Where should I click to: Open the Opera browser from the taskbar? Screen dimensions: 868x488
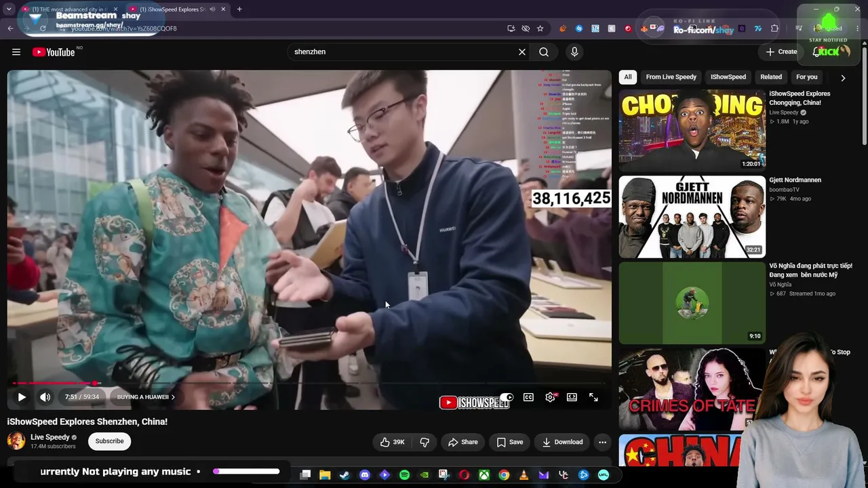tap(465, 475)
